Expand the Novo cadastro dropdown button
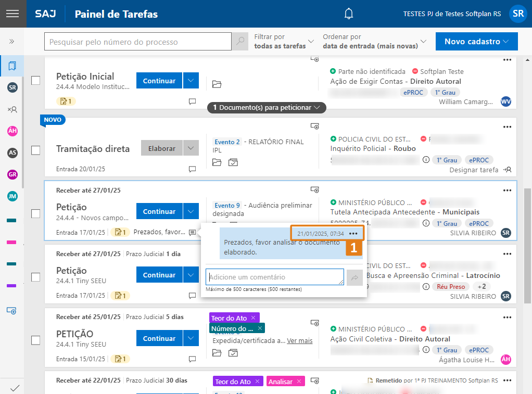532x394 pixels. pyautogui.click(x=477, y=42)
